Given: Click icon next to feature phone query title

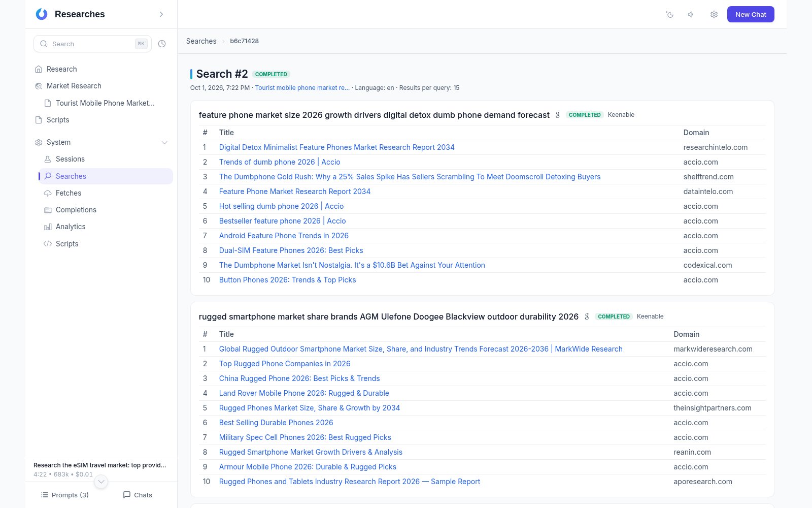Looking at the screenshot, I should [558, 115].
